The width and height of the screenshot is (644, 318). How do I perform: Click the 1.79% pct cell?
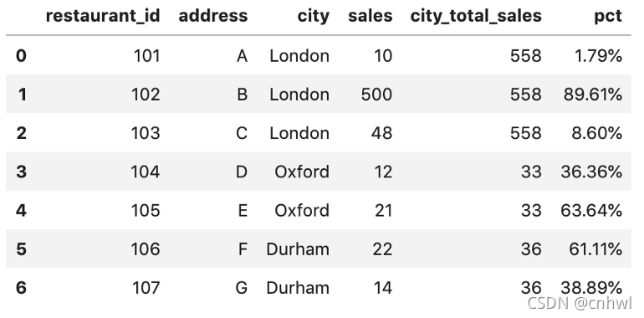[598, 55]
